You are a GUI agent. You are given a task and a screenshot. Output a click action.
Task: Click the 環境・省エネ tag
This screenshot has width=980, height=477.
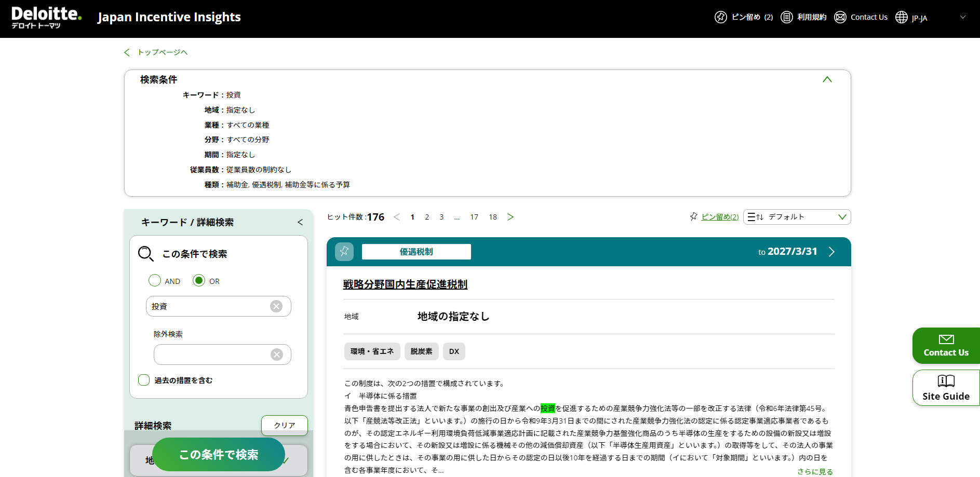[372, 351]
